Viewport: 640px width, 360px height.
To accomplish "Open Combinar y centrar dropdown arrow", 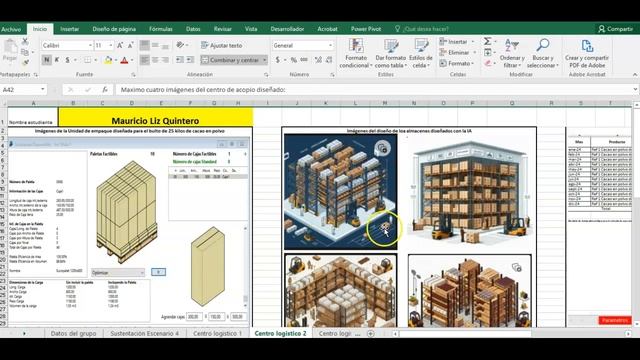I will [264, 60].
